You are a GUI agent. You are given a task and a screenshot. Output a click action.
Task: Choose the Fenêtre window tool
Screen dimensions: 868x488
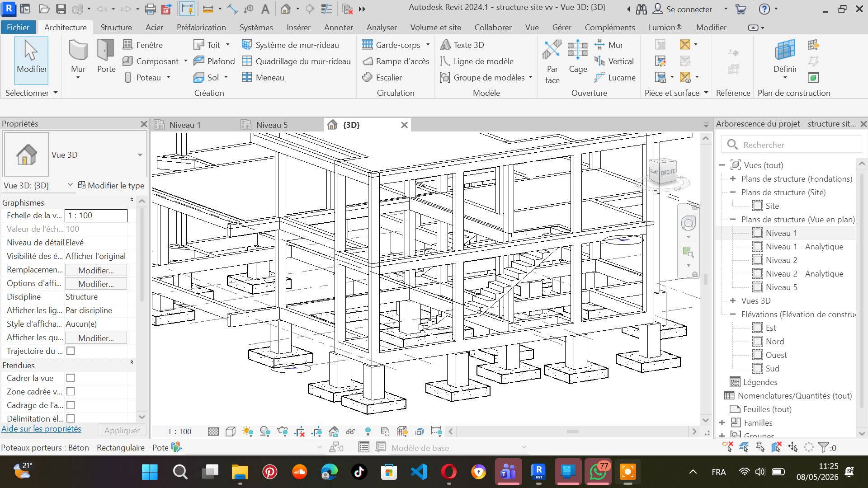pyautogui.click(x=143, y=45)
